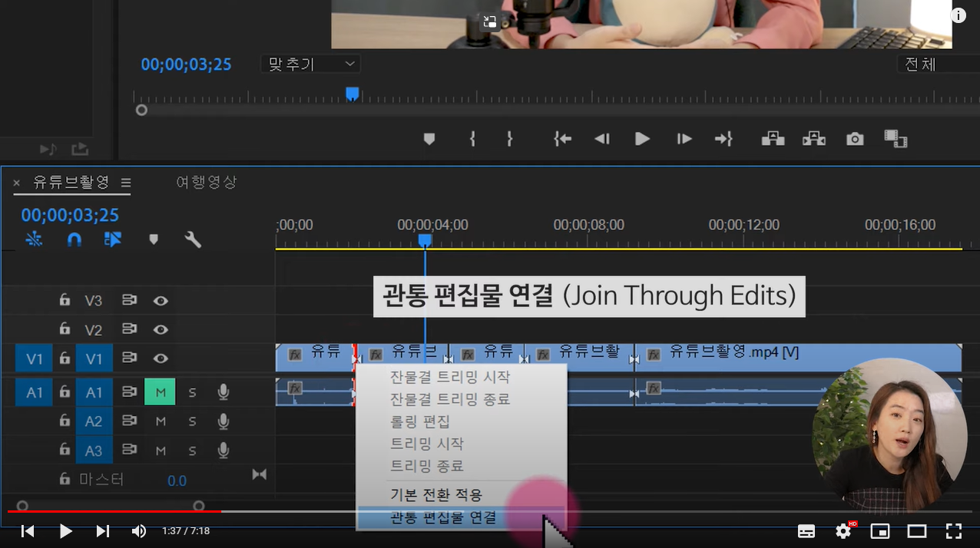
Task: Open the 유튜브촬영 panel menu
Action: tap(126, 183)
